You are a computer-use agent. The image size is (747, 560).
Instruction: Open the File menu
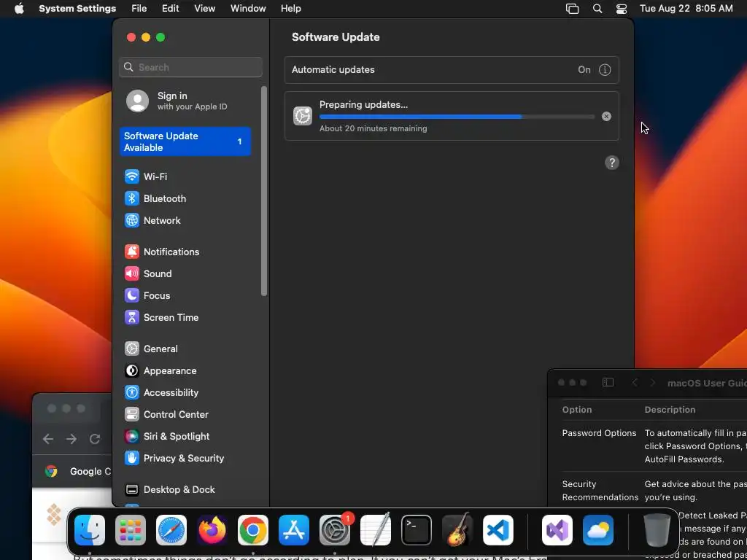tap(139, 9)
